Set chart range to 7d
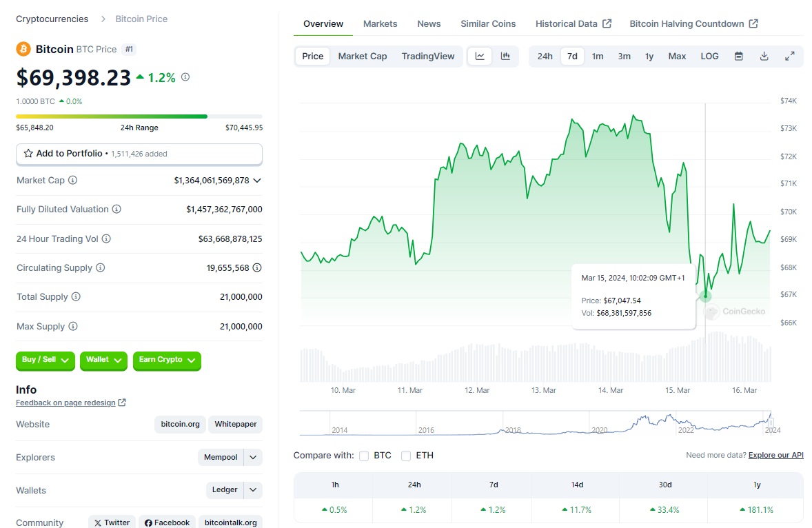 pyautogui.click(x=572, y=56)
